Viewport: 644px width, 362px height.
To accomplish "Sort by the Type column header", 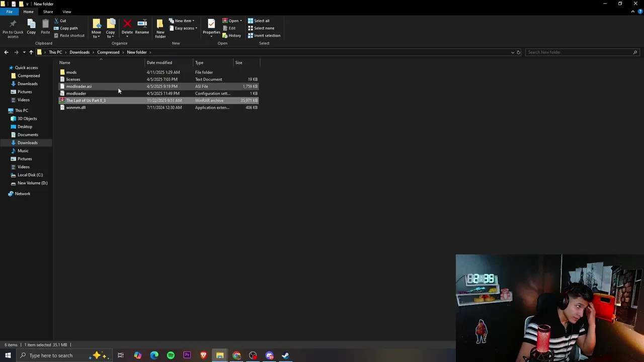I will coord(213,63).
